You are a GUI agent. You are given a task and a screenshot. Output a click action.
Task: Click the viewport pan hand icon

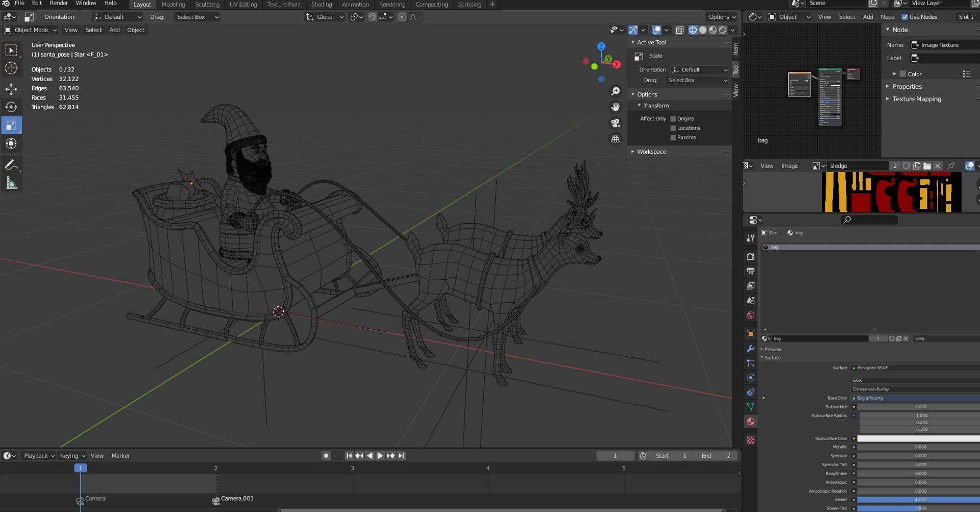coord(616,107)
